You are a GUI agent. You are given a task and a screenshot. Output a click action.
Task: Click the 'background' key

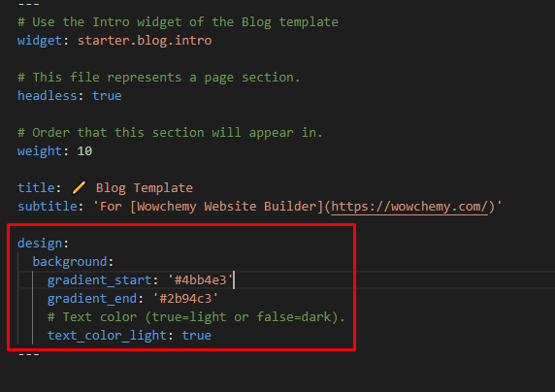click(x=70, y=261)
